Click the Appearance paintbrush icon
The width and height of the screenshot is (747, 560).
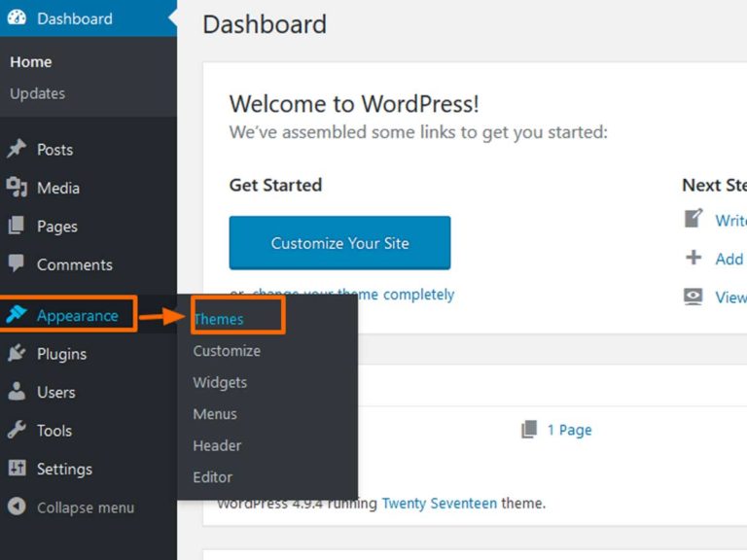pyautogui.click(x=17, y=314)
